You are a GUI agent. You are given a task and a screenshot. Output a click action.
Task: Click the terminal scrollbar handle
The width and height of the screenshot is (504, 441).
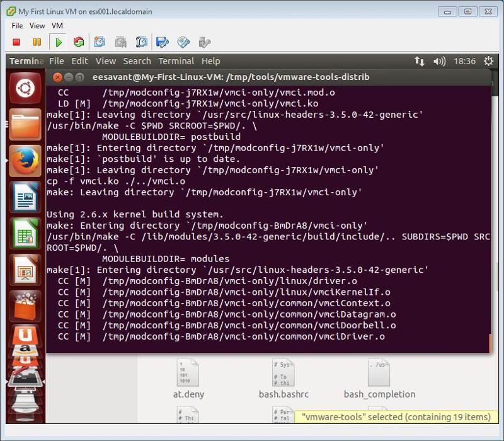tap(490, 343)
